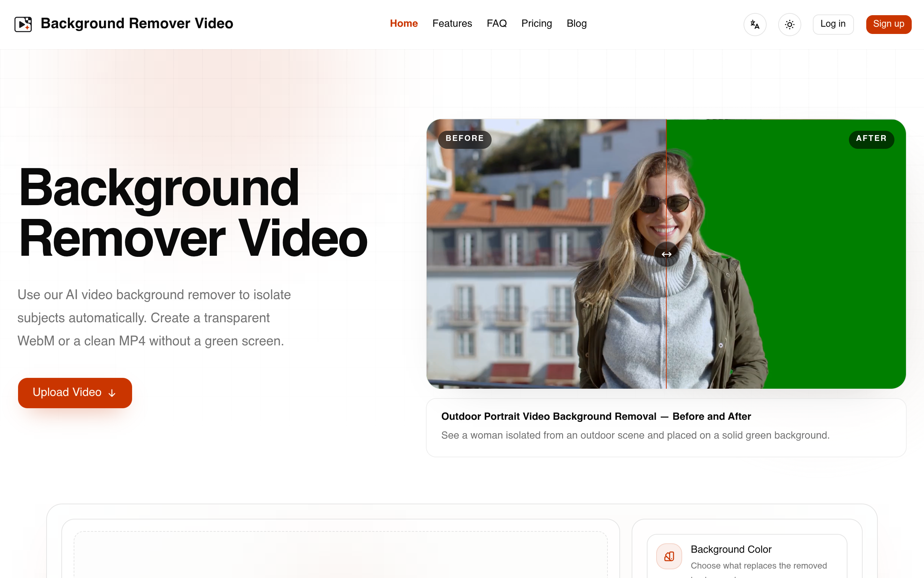
Task: Open the Pricing nav item
Action: [536, 24]
